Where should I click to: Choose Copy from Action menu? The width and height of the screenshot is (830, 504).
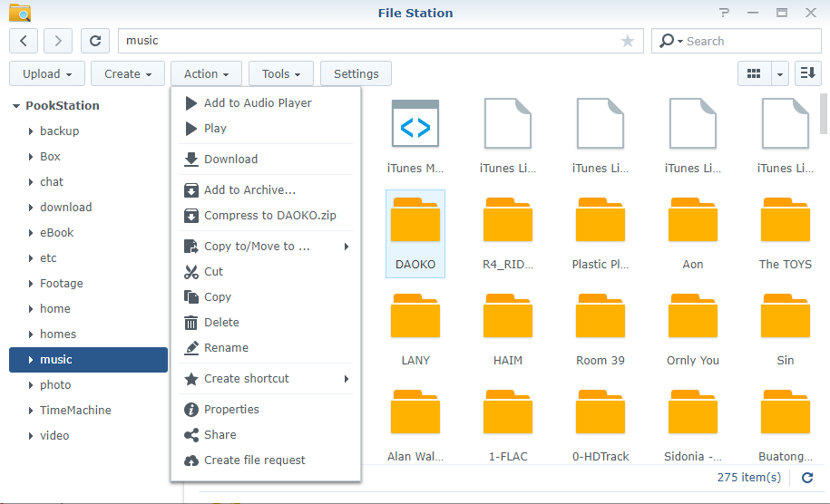pyautogui.click(x=266, y=296)
